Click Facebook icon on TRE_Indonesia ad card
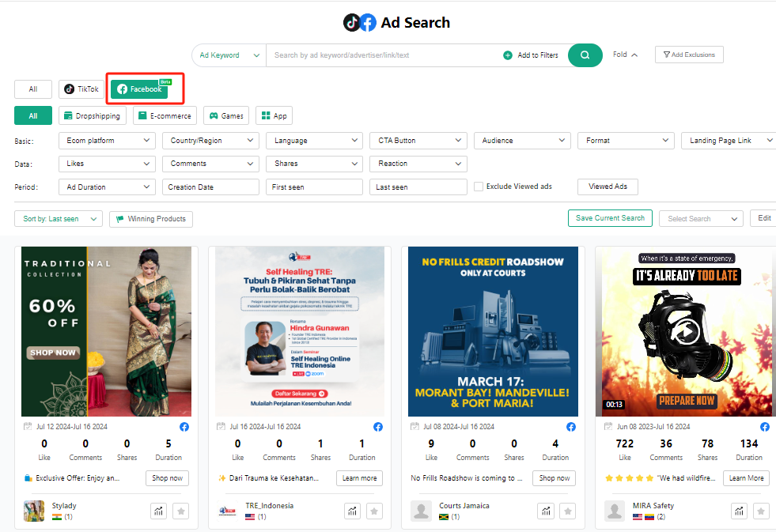 [x=378, y=427]
